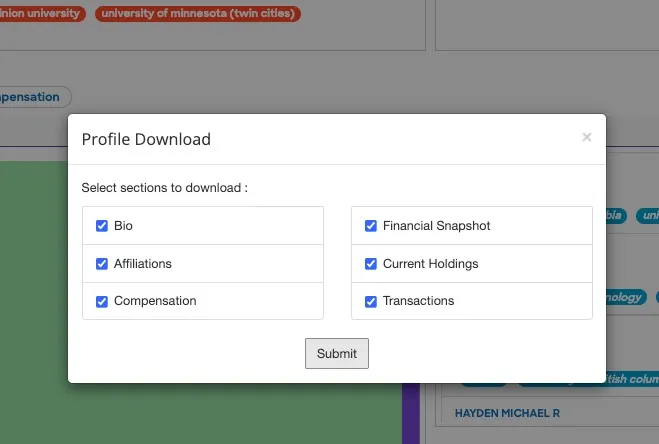Click the Submit button

click(337, 354)
